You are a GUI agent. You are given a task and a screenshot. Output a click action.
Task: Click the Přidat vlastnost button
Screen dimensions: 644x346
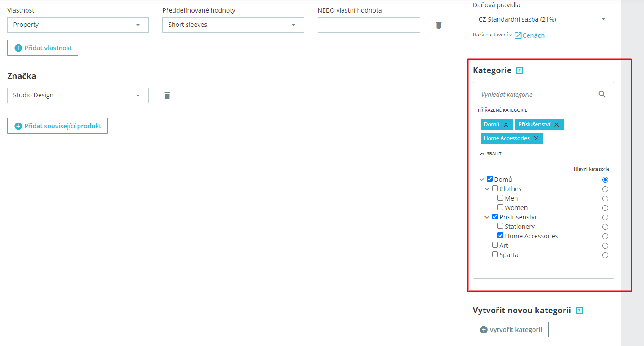pyautogui.click(x=43, y=48)
